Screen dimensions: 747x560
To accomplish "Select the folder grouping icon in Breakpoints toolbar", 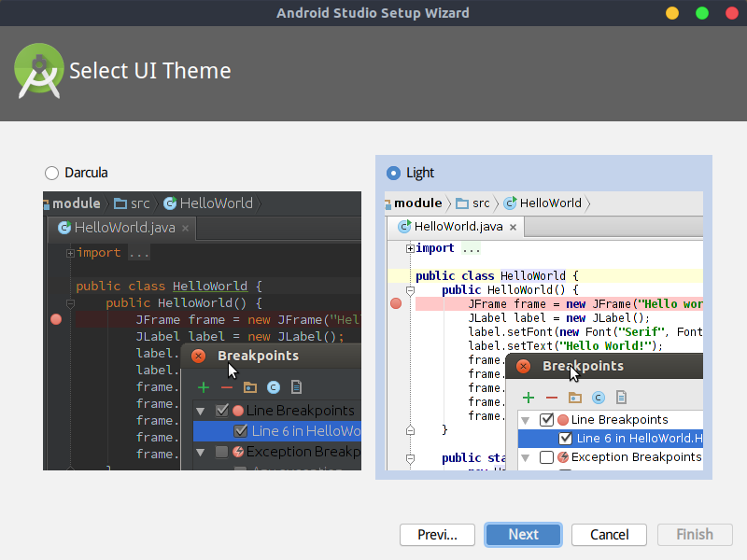I will [576, 397].
